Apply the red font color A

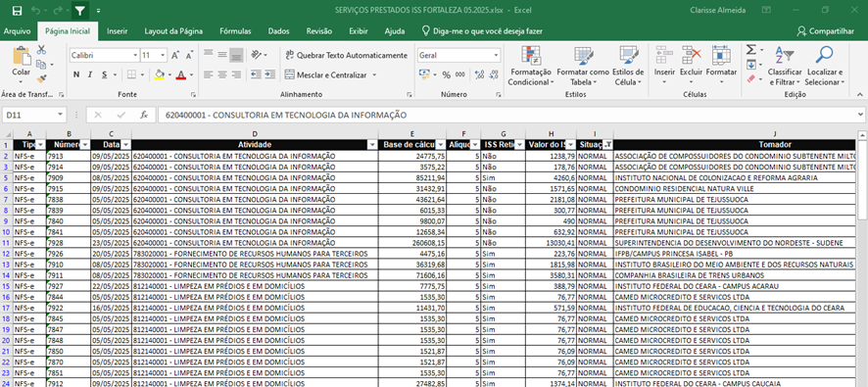pos(180,74)
